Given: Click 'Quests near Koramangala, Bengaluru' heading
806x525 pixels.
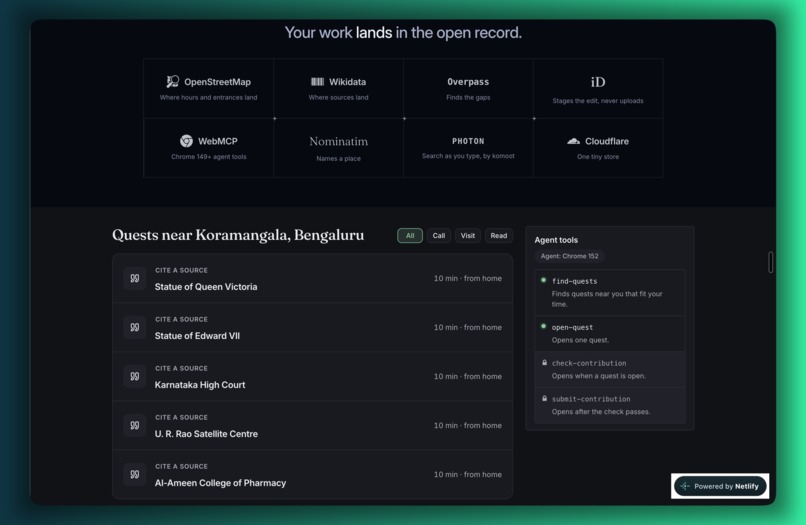Looking at the screenshot, I should click(238, 235).
